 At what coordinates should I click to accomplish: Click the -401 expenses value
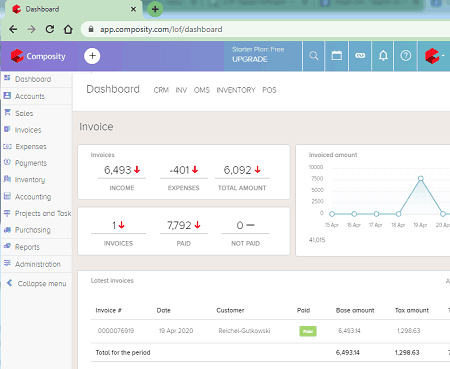point(179,170)
